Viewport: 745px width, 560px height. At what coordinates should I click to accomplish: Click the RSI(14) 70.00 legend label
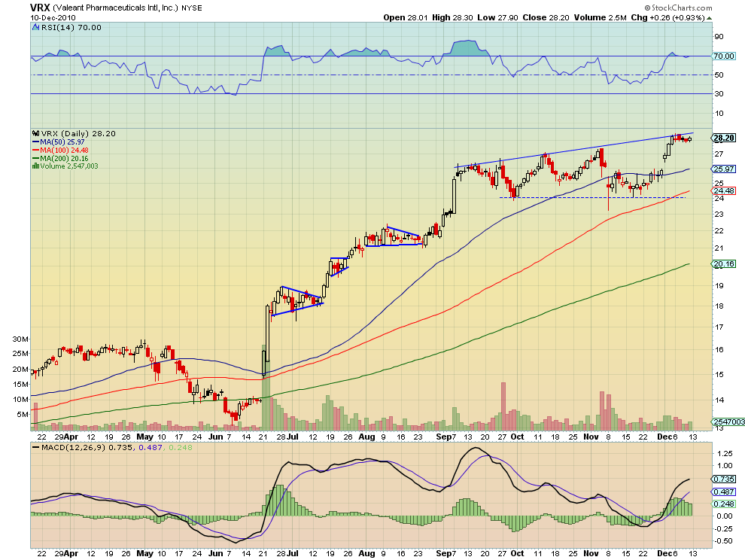tap(71, 28)
